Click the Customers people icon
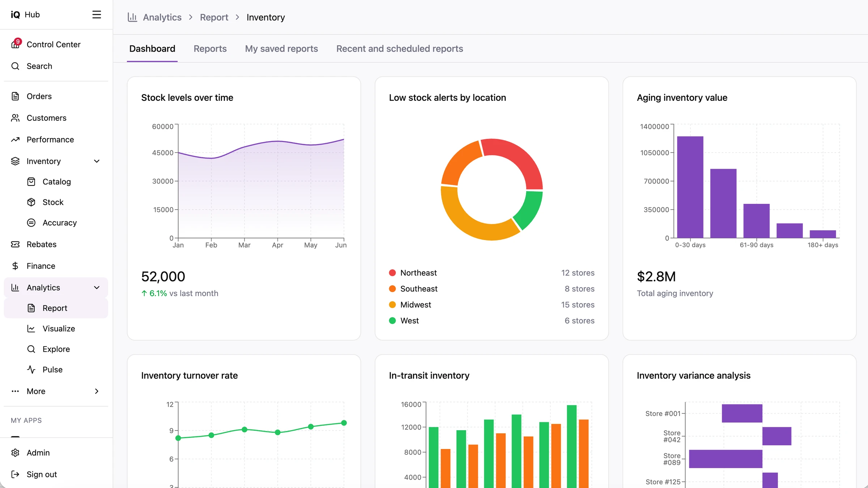Viewport: 868px width, 488px height. (x=15, y=118)
